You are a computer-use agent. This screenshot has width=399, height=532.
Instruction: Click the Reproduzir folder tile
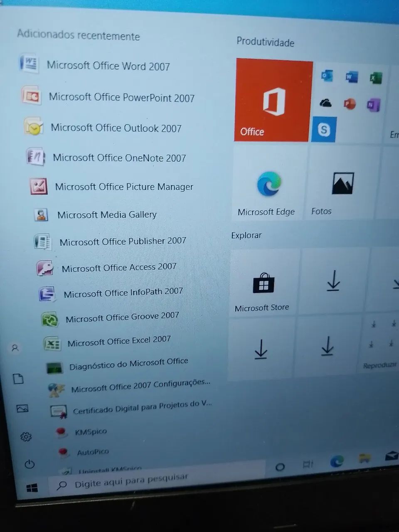coord(379,343)
